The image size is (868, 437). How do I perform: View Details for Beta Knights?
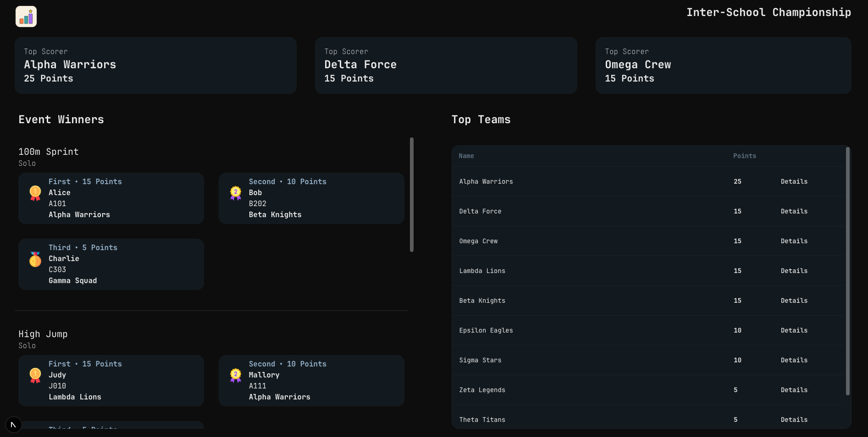pos(794,301)
